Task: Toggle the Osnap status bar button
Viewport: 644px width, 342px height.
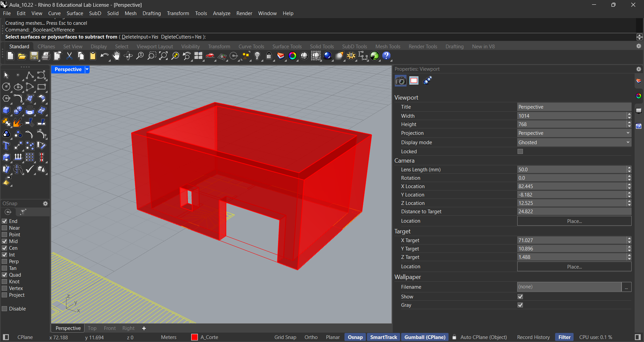Action: click(x=355, y=337)
